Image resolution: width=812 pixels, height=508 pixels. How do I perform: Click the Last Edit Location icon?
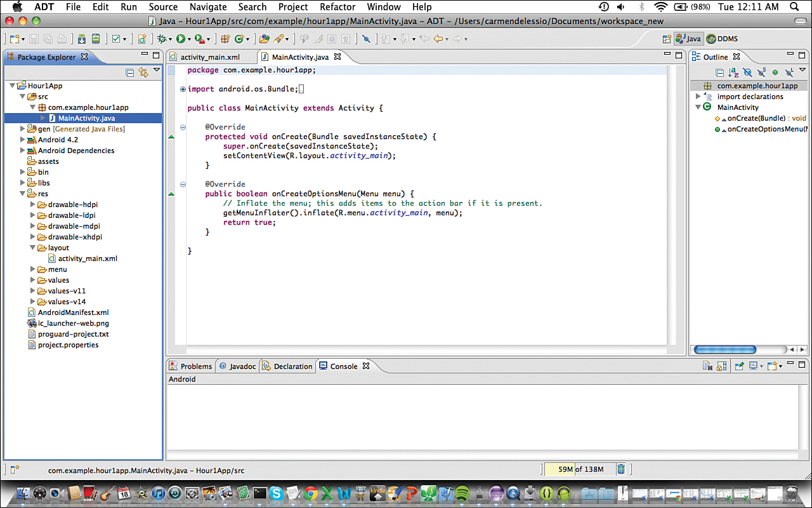click(x=425, y=39)
